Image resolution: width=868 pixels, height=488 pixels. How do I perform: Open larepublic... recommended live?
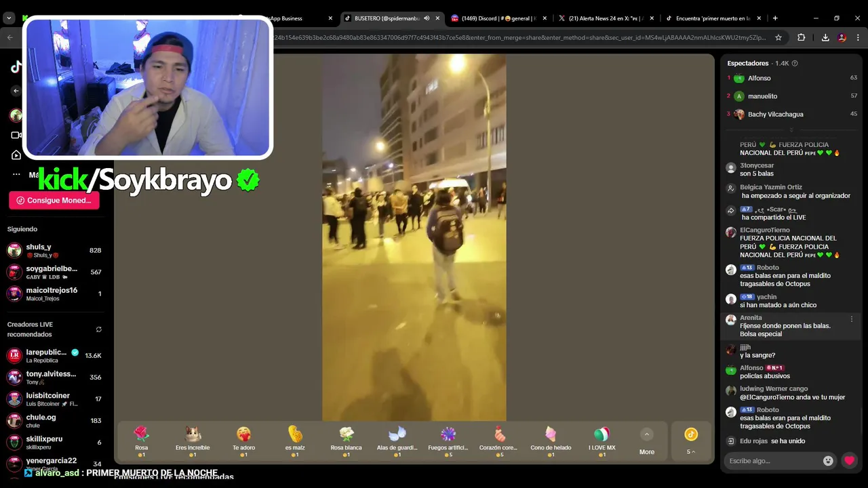pos(54,355)
